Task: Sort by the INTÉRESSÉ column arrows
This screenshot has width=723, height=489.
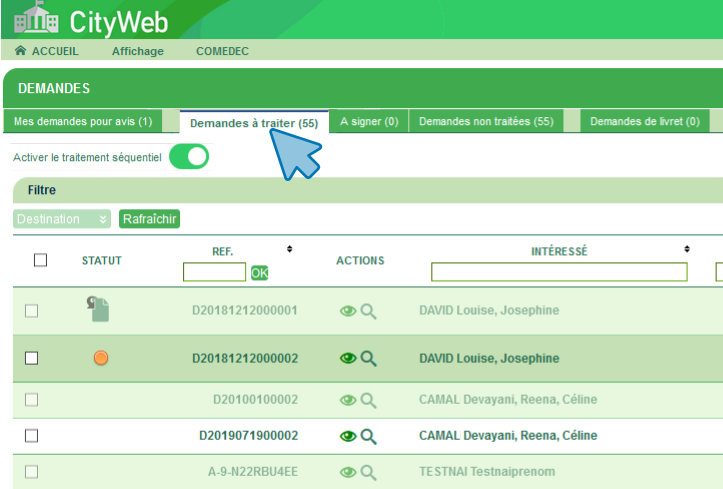Action: coord(687,249)
